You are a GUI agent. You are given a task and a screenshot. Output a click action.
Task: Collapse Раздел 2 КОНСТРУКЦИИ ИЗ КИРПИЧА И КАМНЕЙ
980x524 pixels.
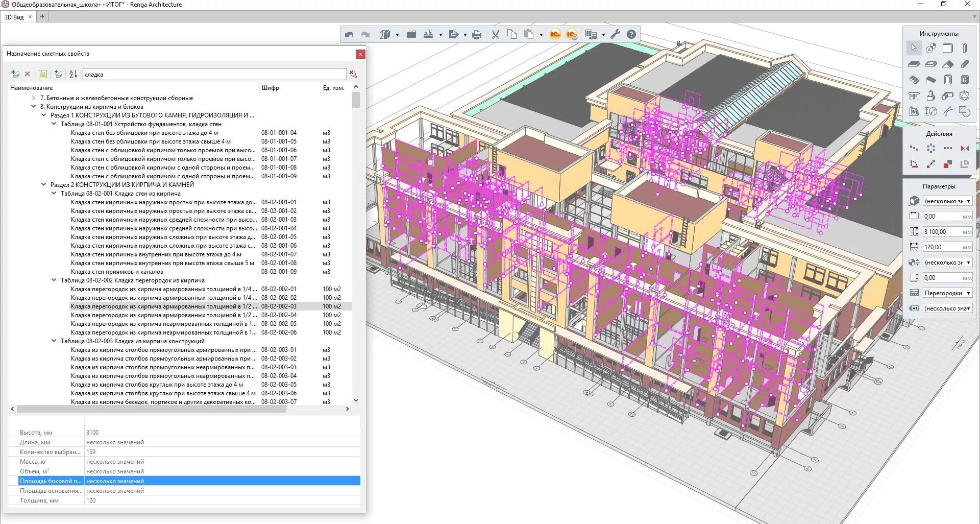44,184
